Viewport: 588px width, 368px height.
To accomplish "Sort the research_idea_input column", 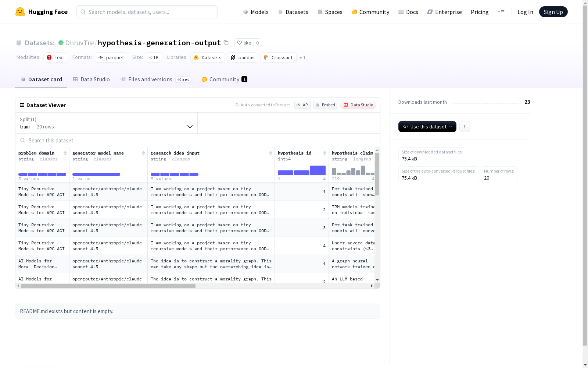I will [270, 153].
